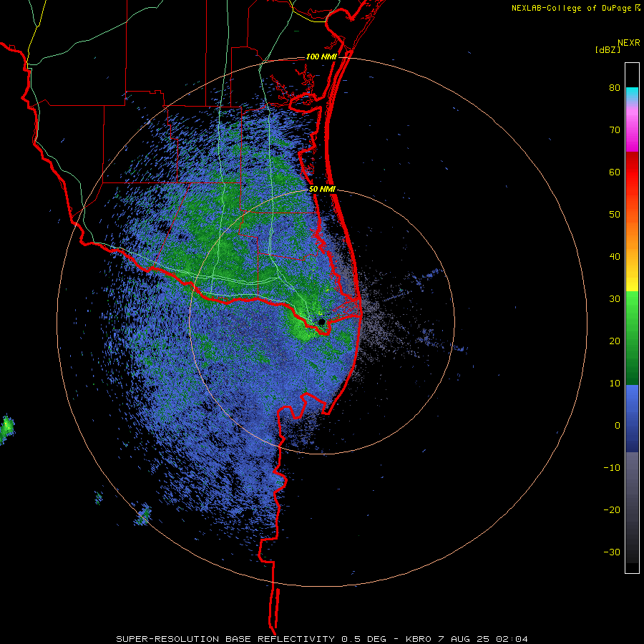Click the dBZ units label

coord(608,49)
